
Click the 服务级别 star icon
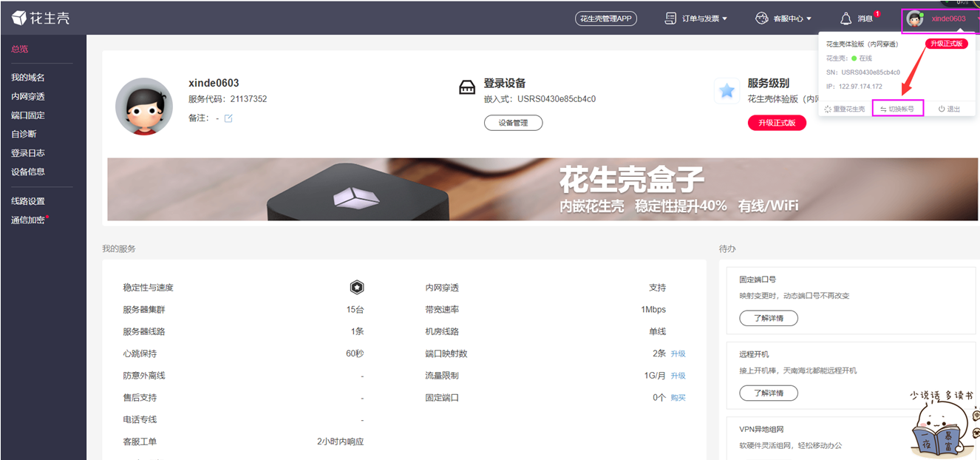click(x=727, y=91)
